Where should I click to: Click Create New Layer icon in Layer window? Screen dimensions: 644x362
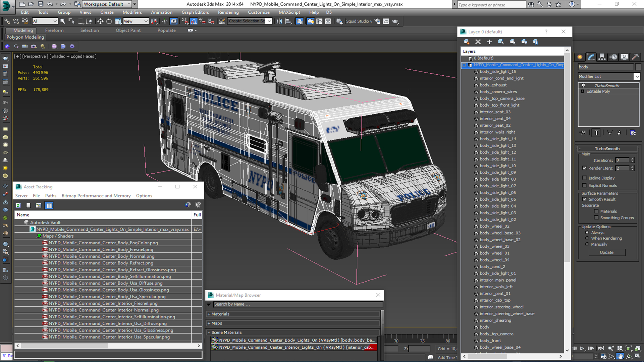tap(466, 42)
